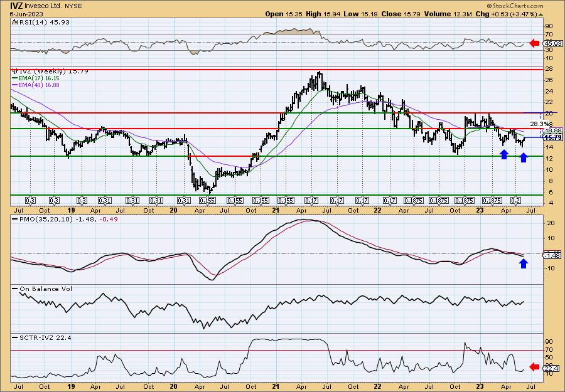565x392 pixels.
Task: Click the 24 label on the price axis
Action: point(549,91)
